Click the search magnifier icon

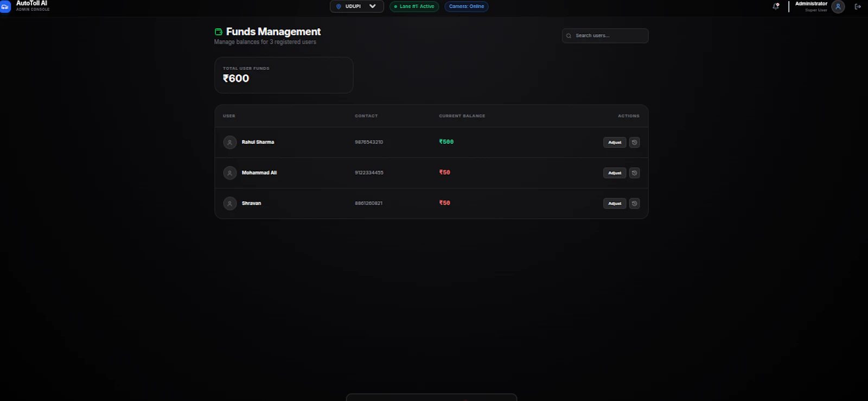pyautogui.click(x=569, y=36)
